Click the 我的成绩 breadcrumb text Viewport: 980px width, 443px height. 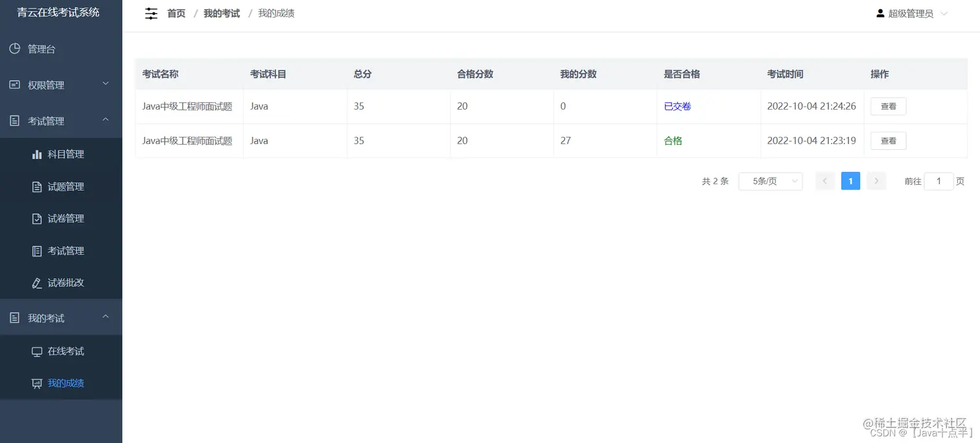276,13
